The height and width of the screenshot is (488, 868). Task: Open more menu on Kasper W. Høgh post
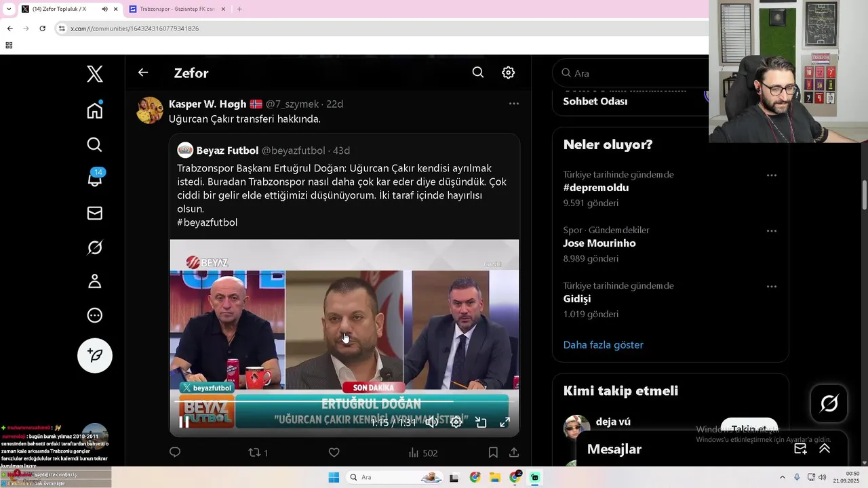coord(514,104)
